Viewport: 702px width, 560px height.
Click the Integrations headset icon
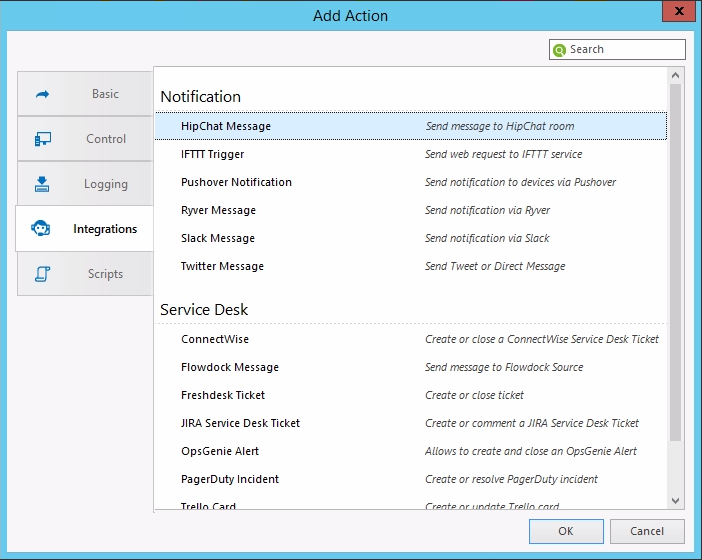41,229
